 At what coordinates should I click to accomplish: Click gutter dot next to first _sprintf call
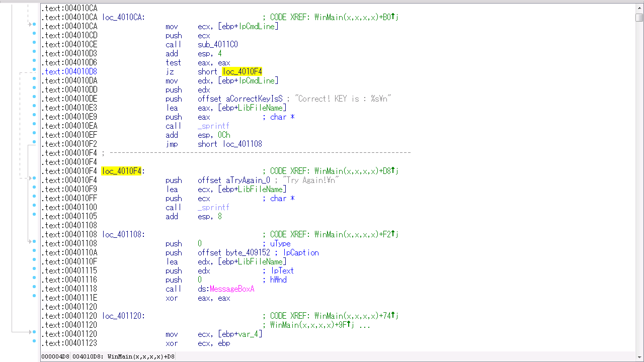[34, 126]
